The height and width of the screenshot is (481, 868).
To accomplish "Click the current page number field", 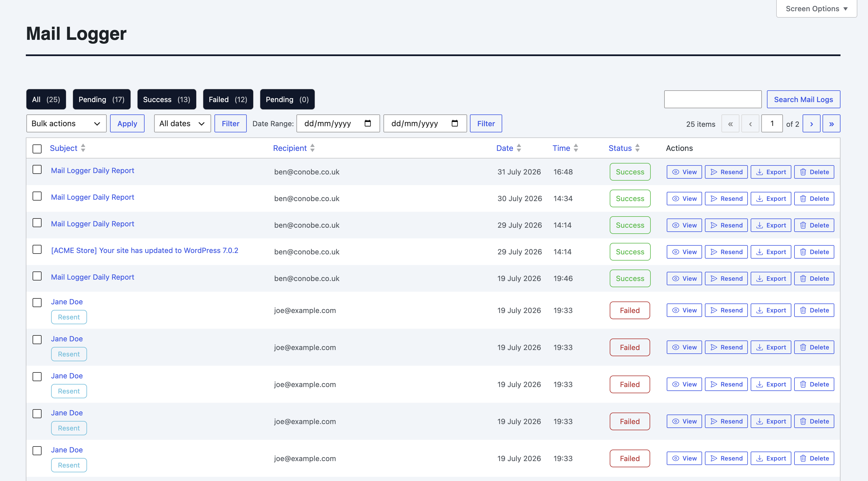I will click(772, 123).
